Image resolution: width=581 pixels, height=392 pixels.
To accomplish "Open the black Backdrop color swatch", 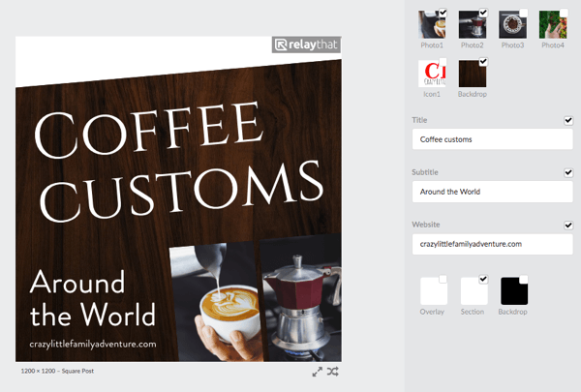I will coord(514,291).
